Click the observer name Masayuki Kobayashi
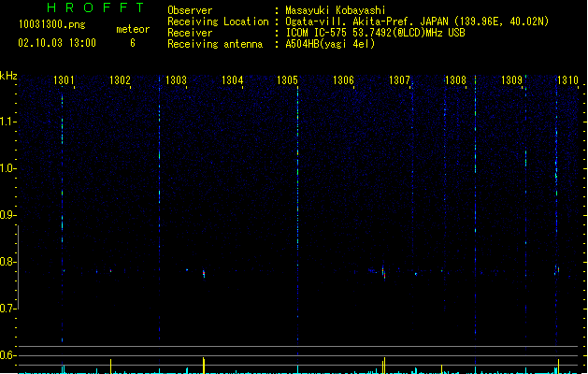The height and width of the screenshot is (374, 588). (x=336, y=10)
